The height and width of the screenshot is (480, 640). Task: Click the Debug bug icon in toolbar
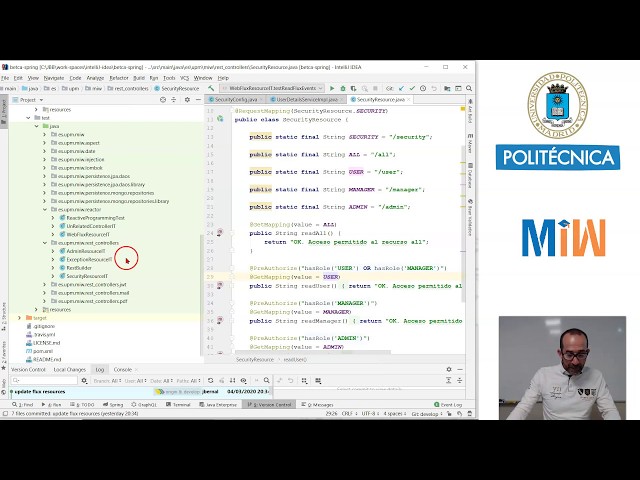click(343, 88)
